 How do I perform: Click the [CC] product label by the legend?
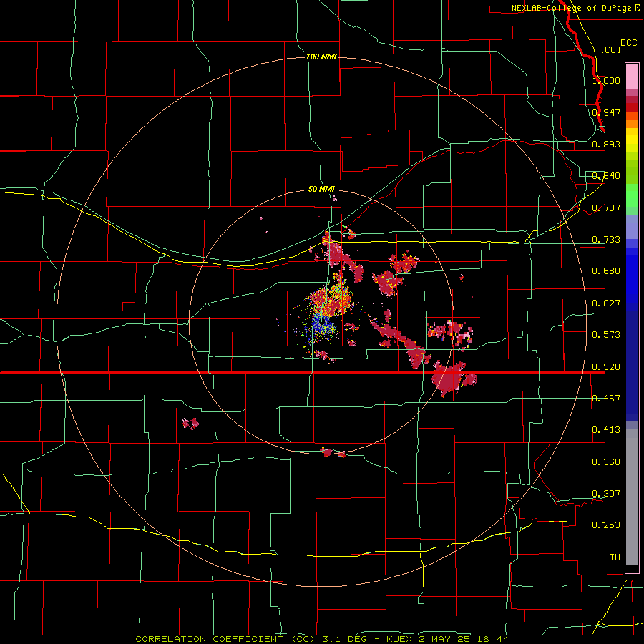pyautogui.click(x=610, y=49)
